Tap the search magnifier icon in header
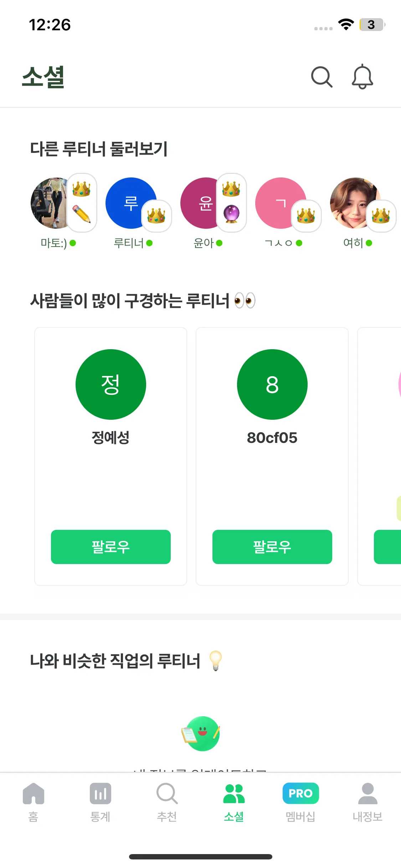Image resolution: width=401 pixels, height=868 pixels. (322, 77)
